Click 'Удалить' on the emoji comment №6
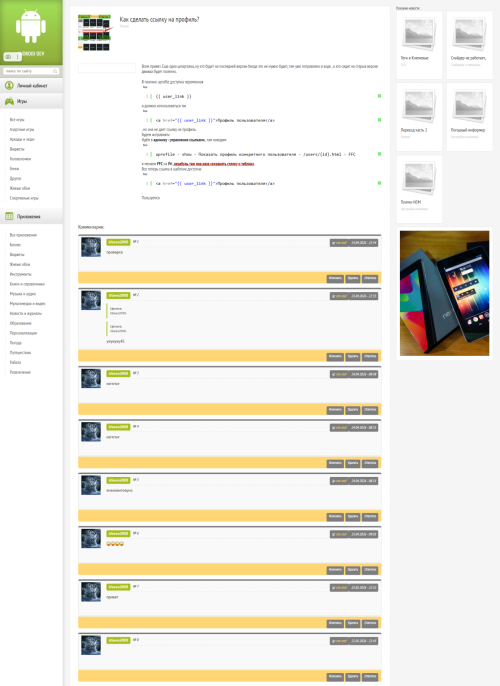The width and height of the screenshot is (500, 686). [x=353, y=570]
